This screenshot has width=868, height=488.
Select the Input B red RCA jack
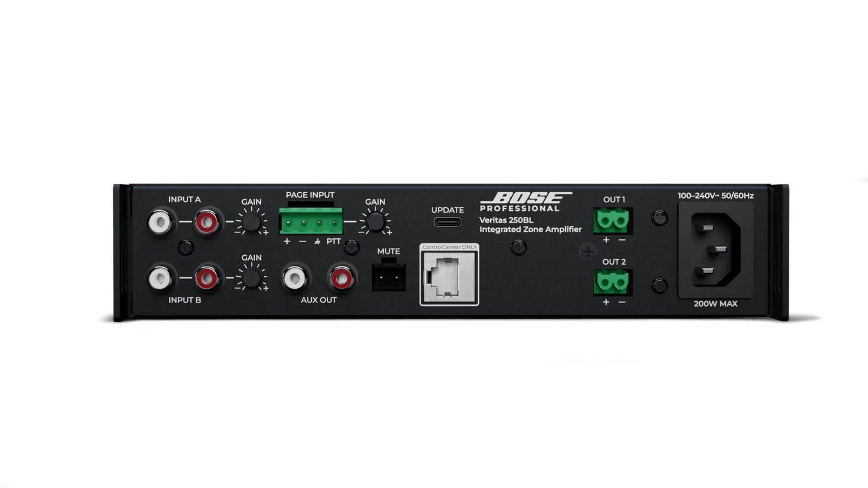[206, 277]
